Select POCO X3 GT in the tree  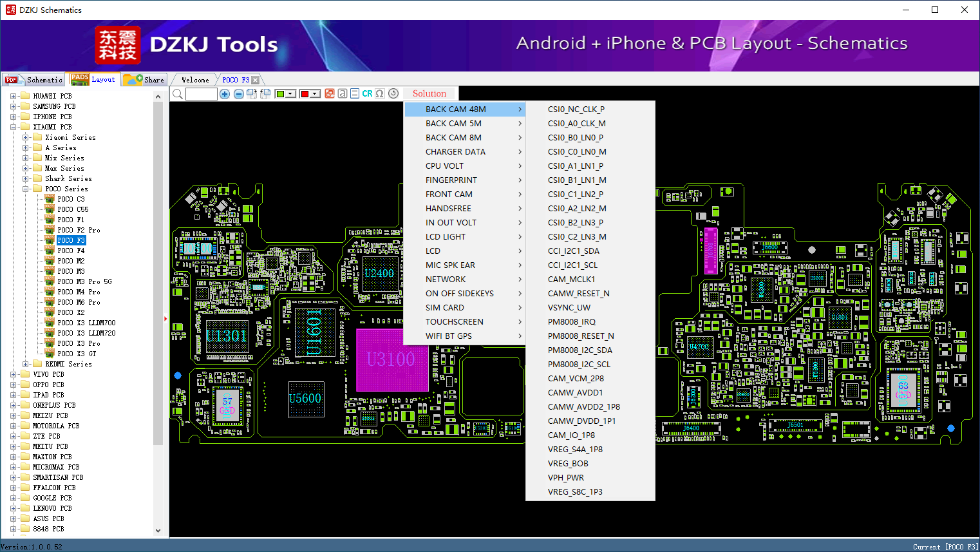click(x=77, y=354)
